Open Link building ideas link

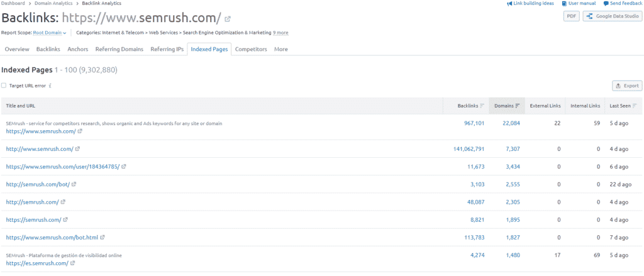pyautogui.click(x=533, y=3)
